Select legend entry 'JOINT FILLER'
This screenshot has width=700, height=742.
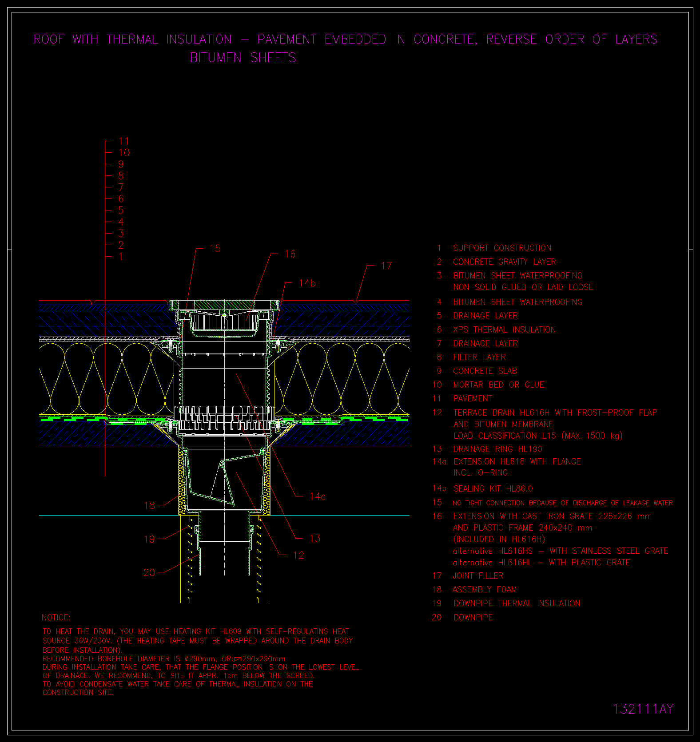coord(478,575)
